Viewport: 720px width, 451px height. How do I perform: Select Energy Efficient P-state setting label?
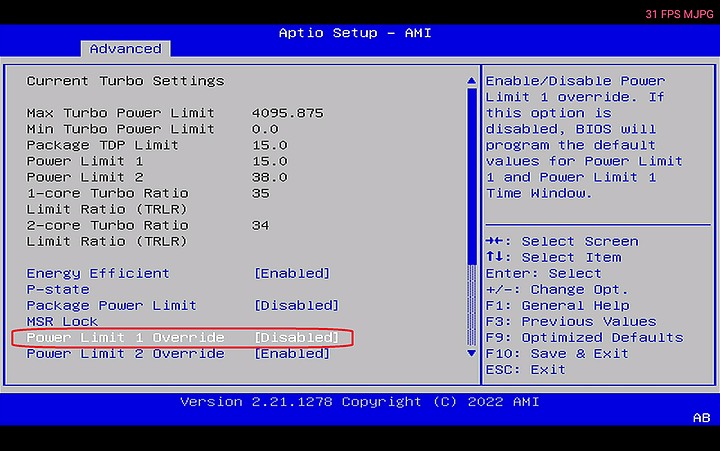(x=98, y=281)
